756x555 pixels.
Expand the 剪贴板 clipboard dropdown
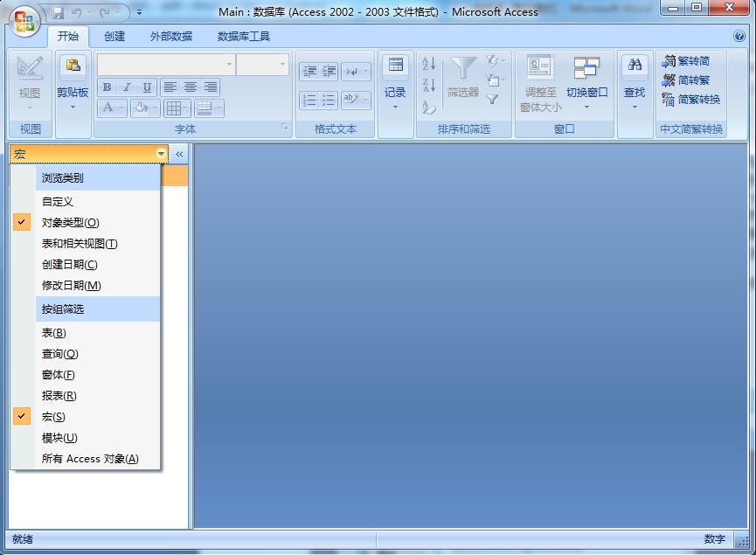point(73,107)
